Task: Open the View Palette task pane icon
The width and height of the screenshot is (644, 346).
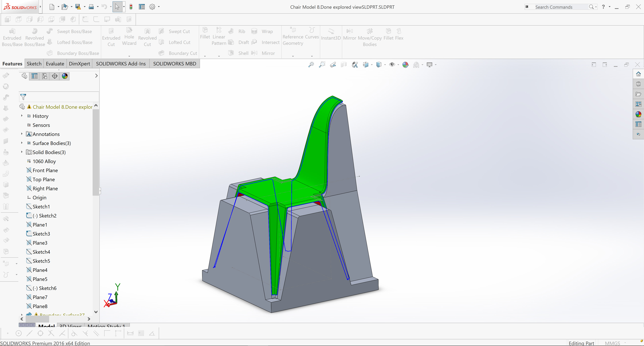Action: coord(638,104)
